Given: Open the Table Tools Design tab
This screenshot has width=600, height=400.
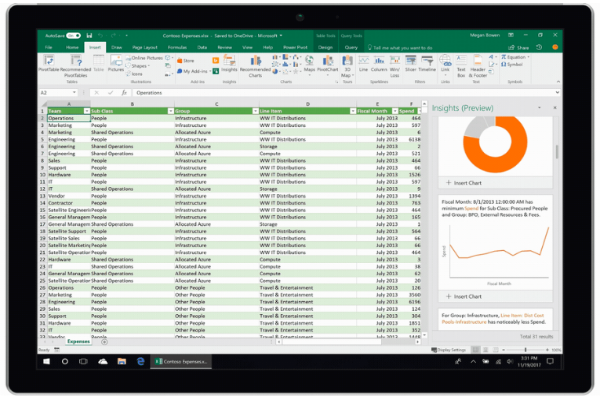Looking at the screenshot, I should click(x=325, y=47).
